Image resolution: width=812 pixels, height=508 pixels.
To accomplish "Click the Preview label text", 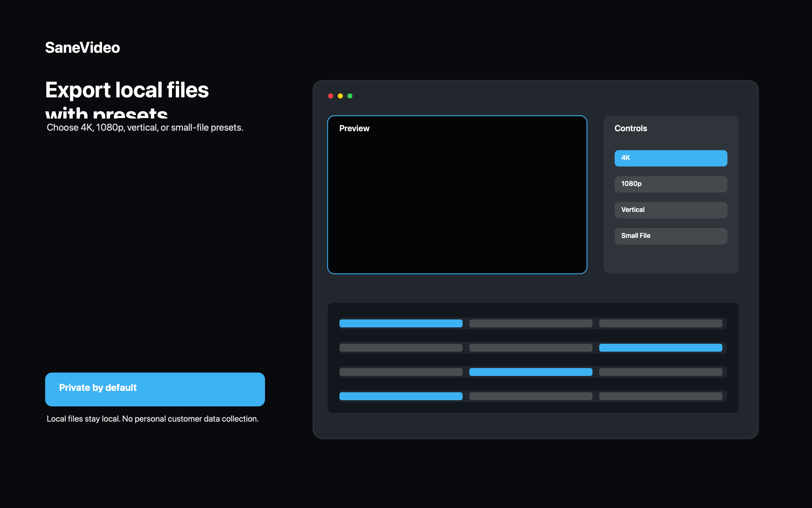I will click(x=354, y=128).
